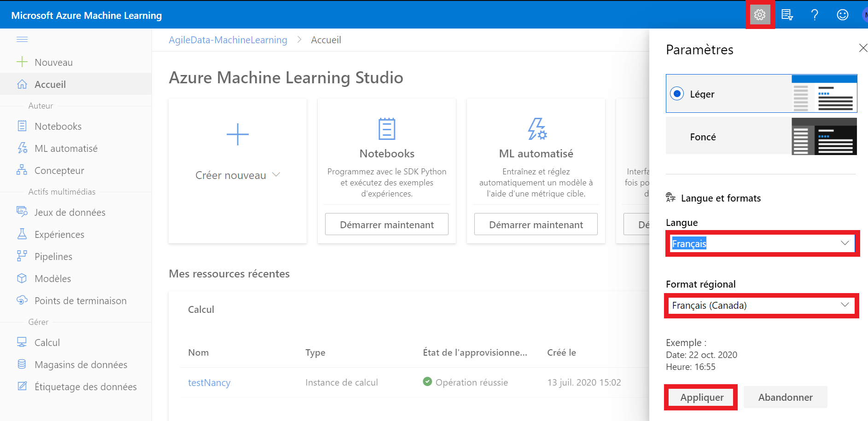Select the Foncé dark theme option
Screen dimensions: 868x421
click(x=761, y=136)
